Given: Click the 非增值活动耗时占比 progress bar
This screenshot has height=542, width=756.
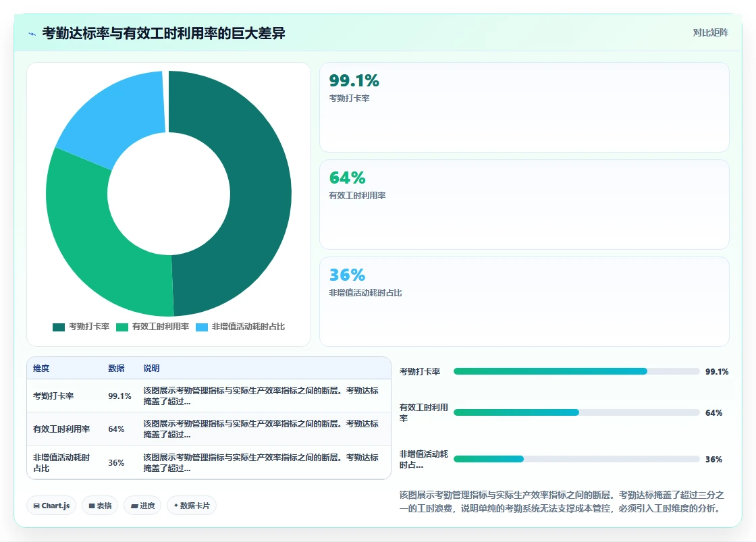Looking at the screenshot, I should [576, 459].
